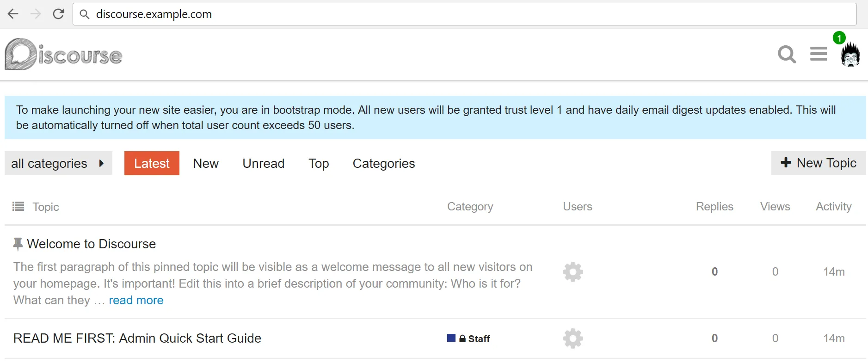Image resolution: width=868 pixels, height=363 pixels.
Task: Click the Welcome topic excerpt paragraph
Action: (x=273, y=283)
